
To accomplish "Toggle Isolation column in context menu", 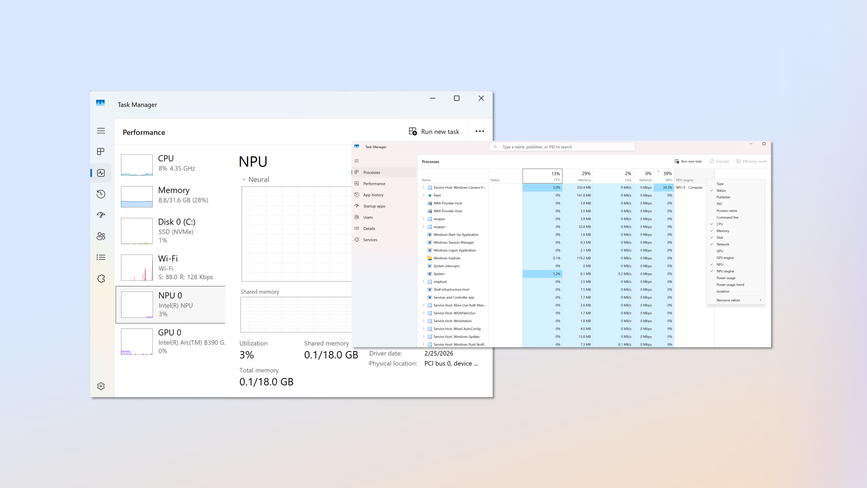I will (x=736, y=291).
